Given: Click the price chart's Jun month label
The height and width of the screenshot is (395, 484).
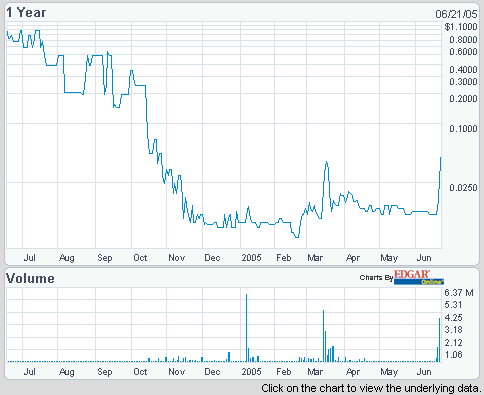Looking at the screenshot, I should [424, 258].
